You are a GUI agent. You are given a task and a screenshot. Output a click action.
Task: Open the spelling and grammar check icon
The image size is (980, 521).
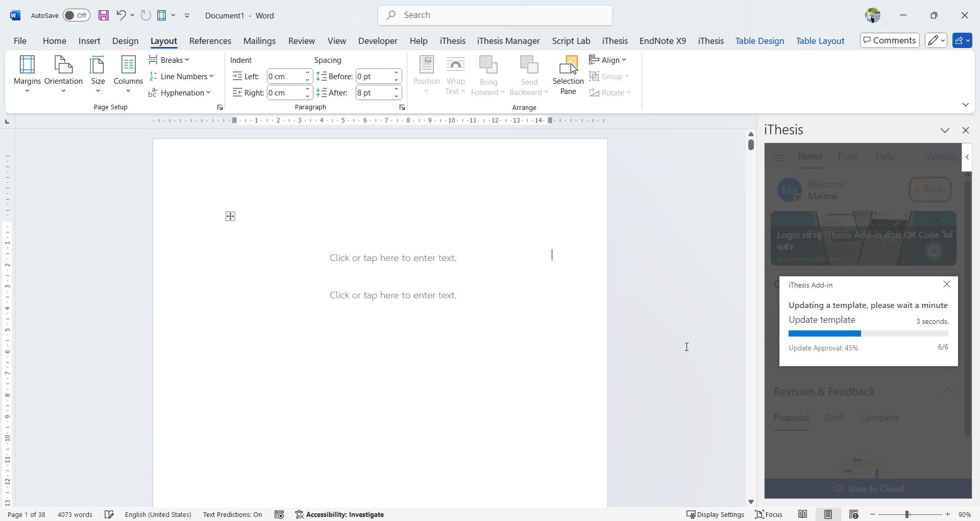pos(109,514)
